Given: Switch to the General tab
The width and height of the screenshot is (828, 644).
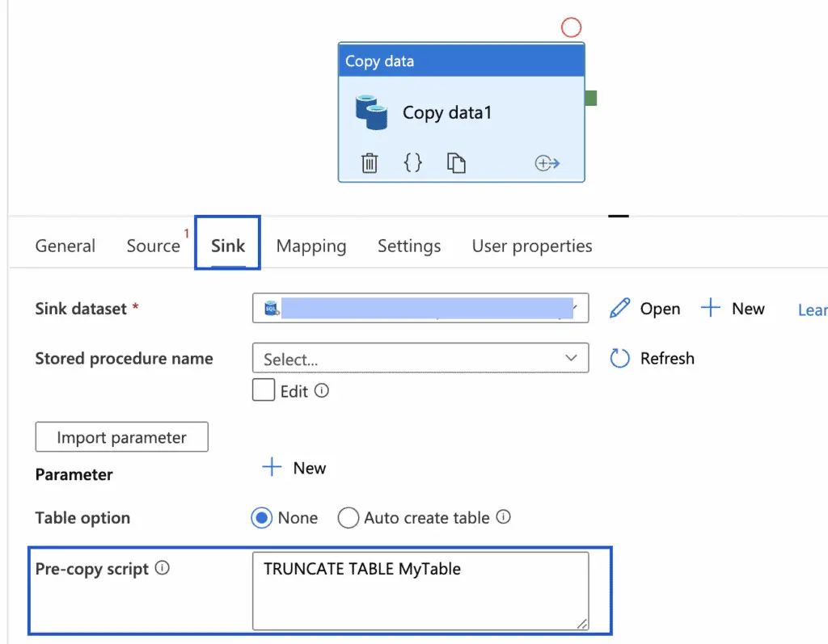Looking at the screenshot, I should (x=65, y=246).
